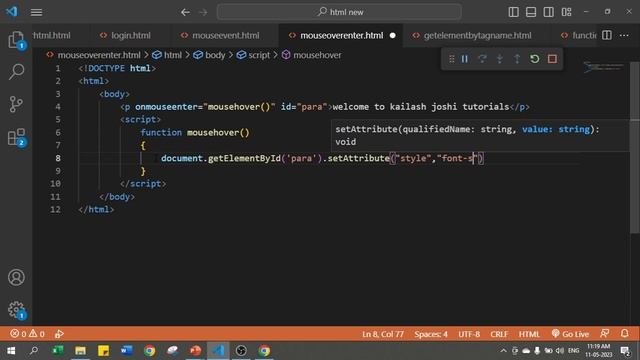Viewport: 640px width, 360px height.
Task: Click debug Step Into button
Action: tap(500, 59)
